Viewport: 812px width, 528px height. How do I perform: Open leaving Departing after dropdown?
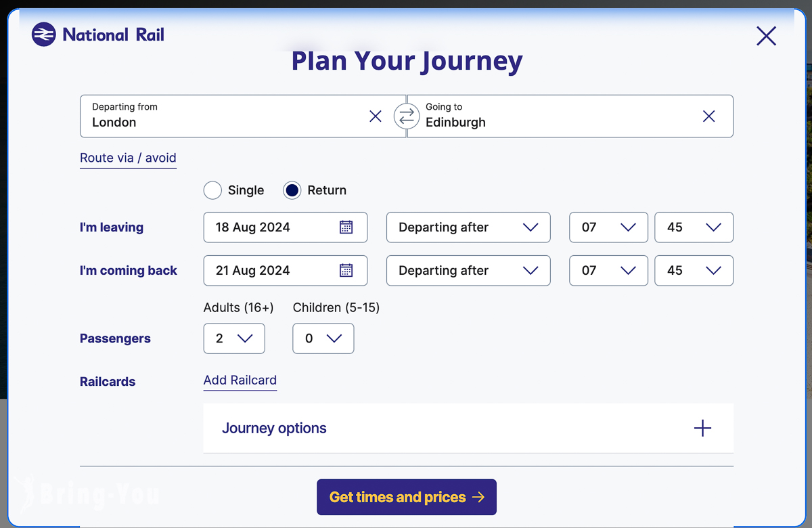468,227
